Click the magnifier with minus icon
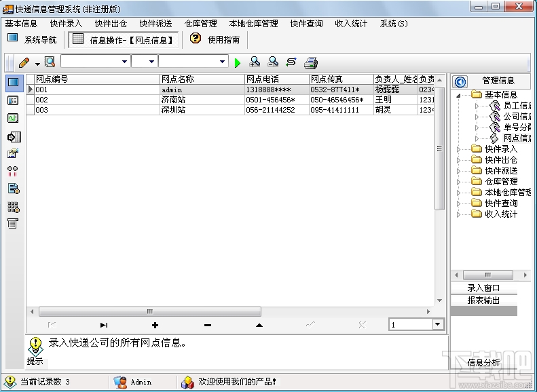The width and height of the screenshot is (537, 392). (273, 62)
